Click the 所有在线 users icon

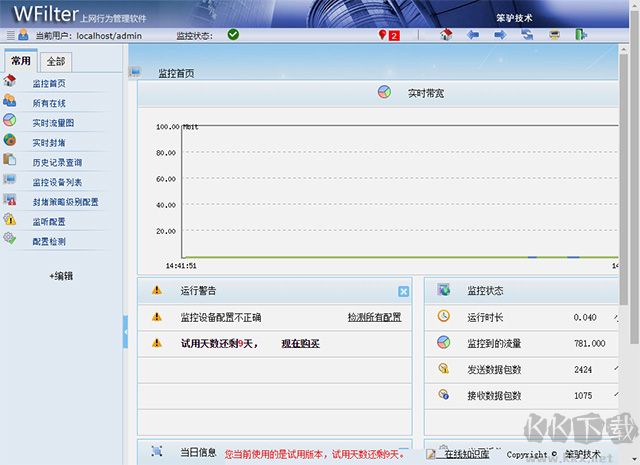(10, 100)
